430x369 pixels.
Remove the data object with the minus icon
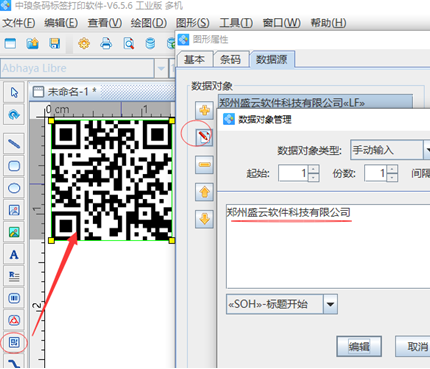(x=204, y=165)
